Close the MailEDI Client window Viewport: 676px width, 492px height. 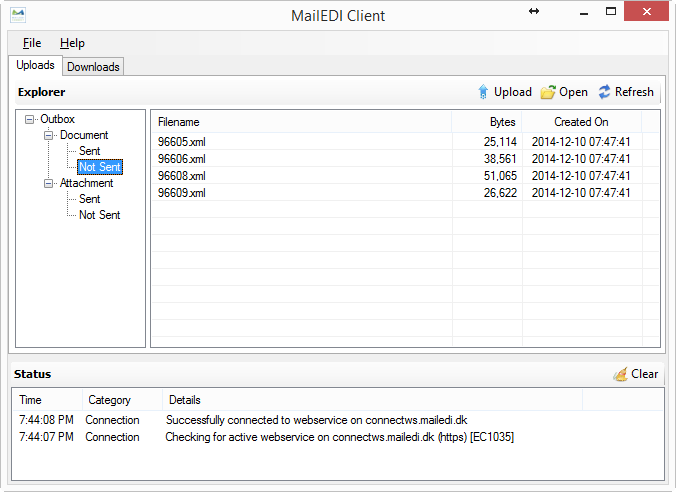(x=646, y=12)
